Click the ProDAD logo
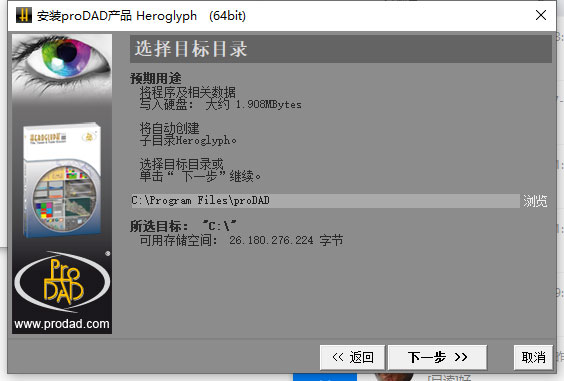 pyautogui.click(x=62, y=281)
